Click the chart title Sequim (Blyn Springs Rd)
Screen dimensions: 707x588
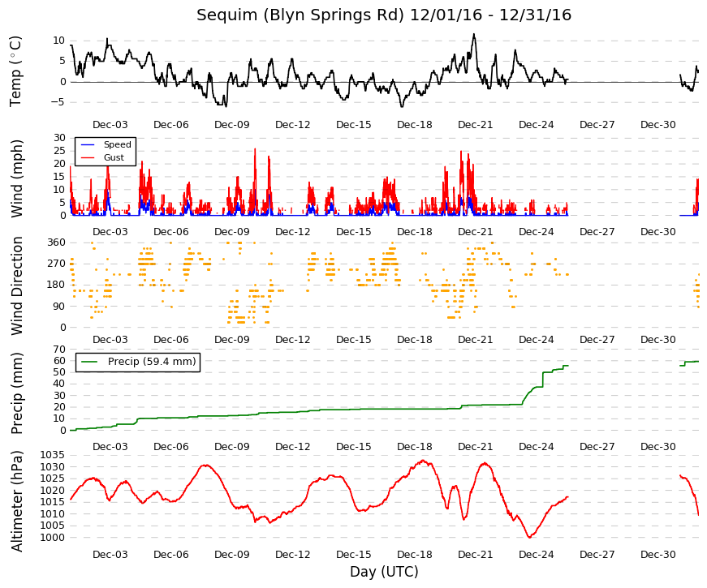[x=300, y=15]
